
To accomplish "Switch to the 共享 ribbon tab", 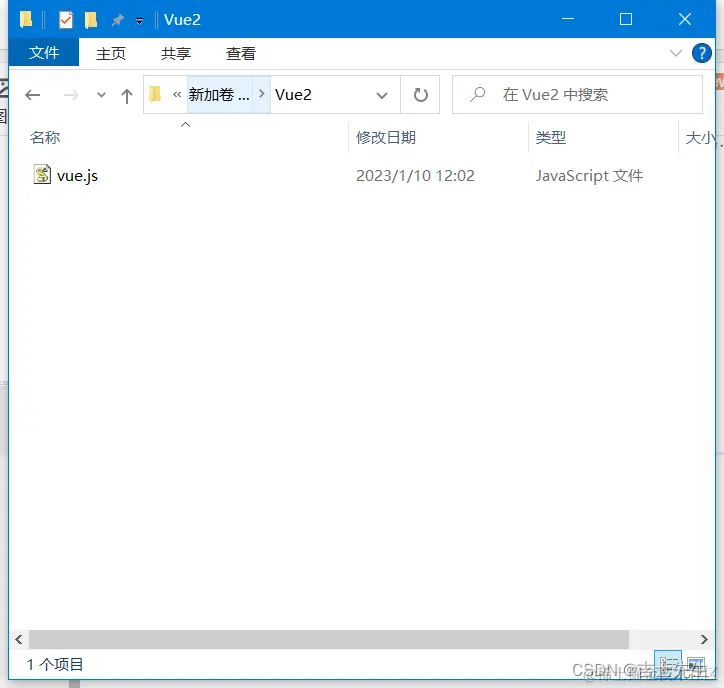I will pos(175,54).
